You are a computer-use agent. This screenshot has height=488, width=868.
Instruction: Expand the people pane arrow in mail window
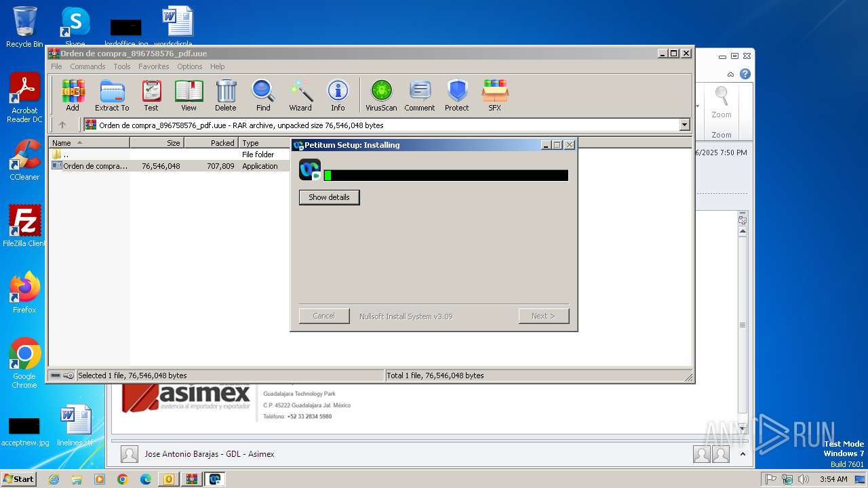(x=743, y=454)
